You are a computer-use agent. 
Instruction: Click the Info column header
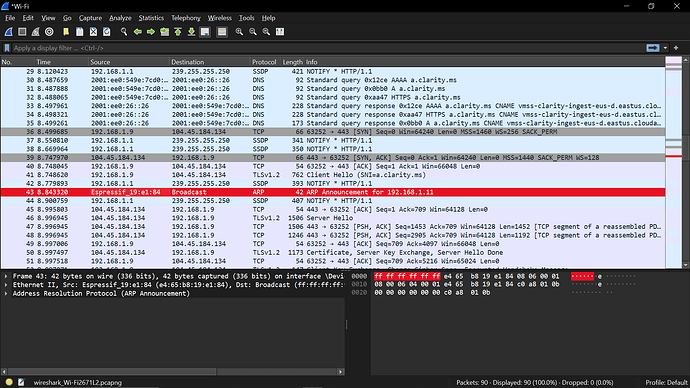(484, 62)
